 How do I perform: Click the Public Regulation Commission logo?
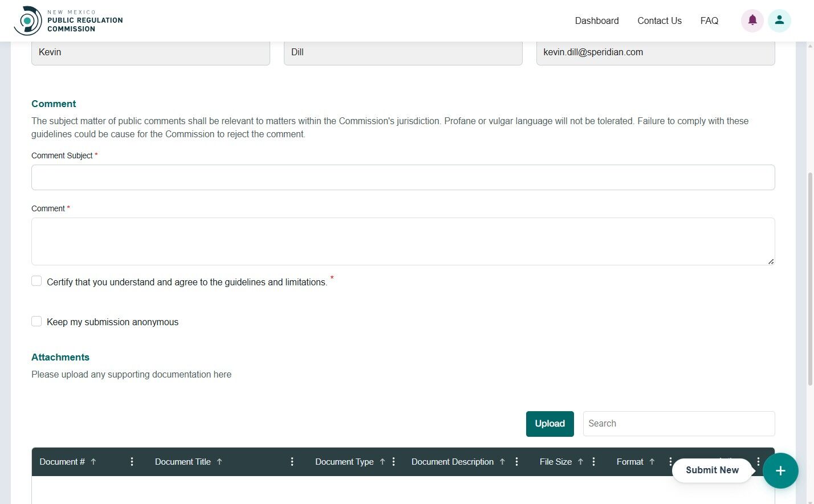pyautogui.click(x=29, y=21)
